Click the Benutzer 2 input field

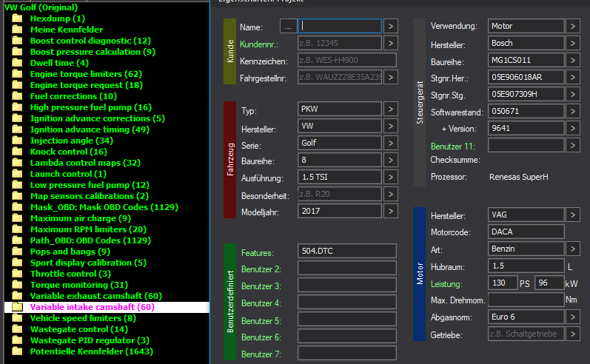click(x=347, y=268)
